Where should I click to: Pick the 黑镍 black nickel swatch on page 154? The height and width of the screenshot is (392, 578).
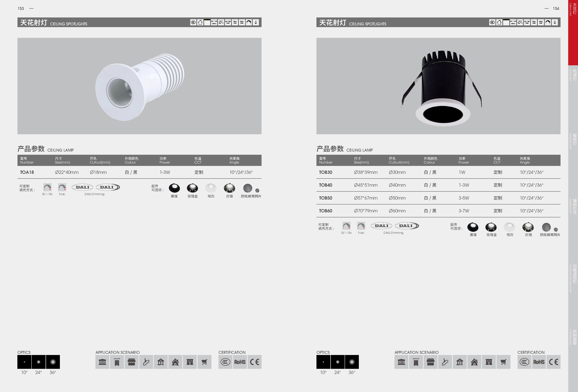(x=473, y=227)
